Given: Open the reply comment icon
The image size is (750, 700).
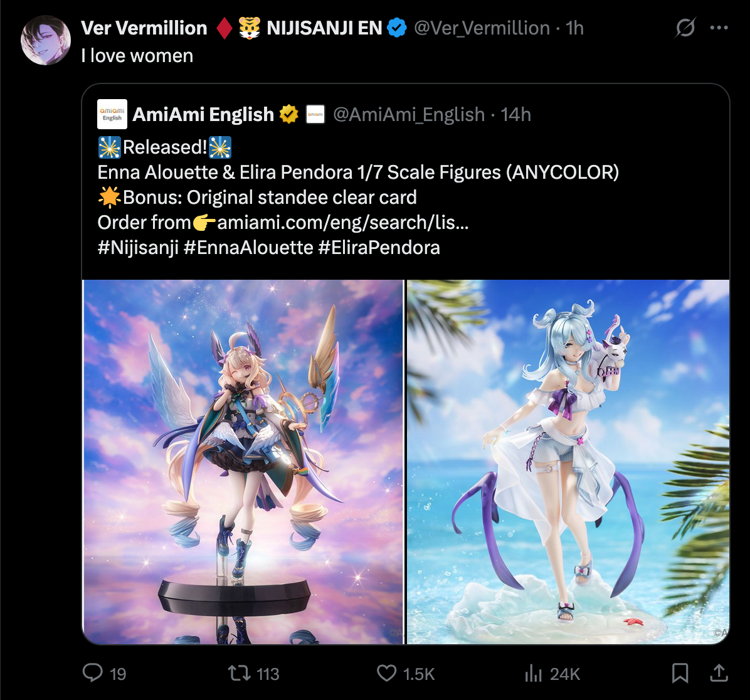Looking at the screenshot, I should pos(93,673).
